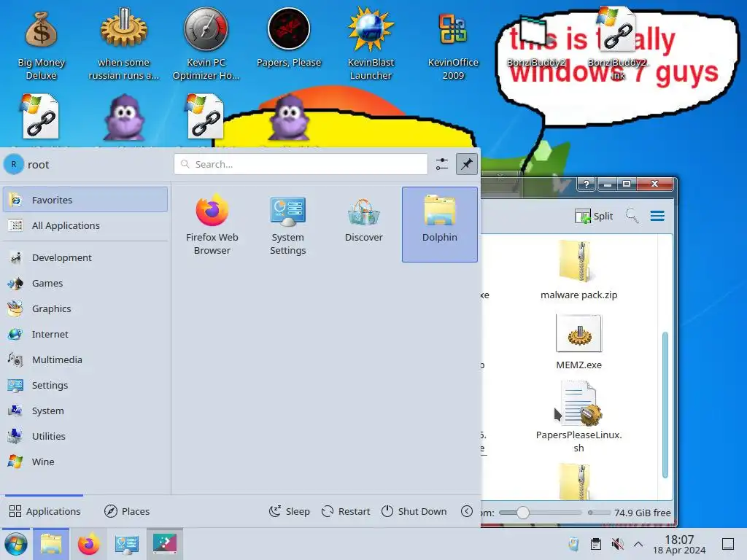This screenshot has width=747, height=560.
Task: Open clipboard tray icon
Action: coord(595,544)
